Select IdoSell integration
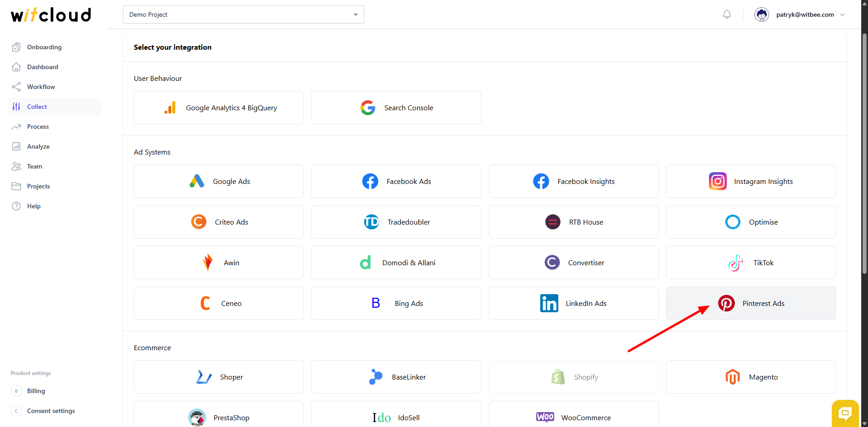This screenshot has width=868, height=427. point(396,414)
